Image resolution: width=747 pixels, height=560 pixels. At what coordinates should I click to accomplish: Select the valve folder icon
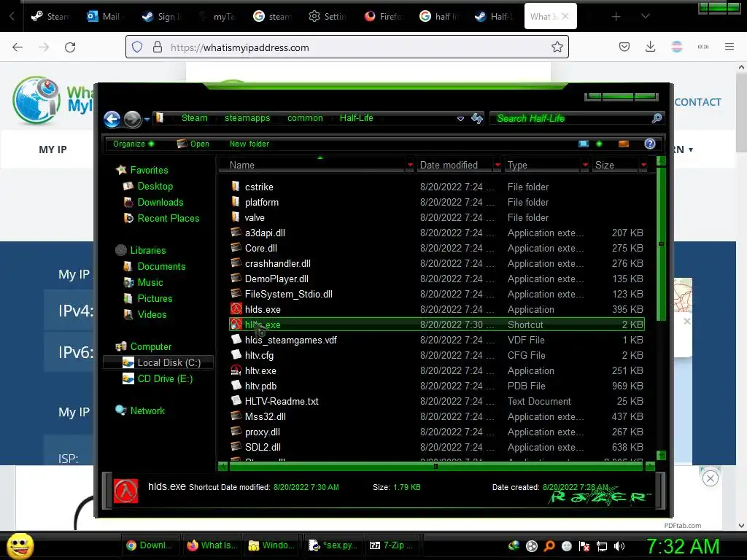coord(236,217)
